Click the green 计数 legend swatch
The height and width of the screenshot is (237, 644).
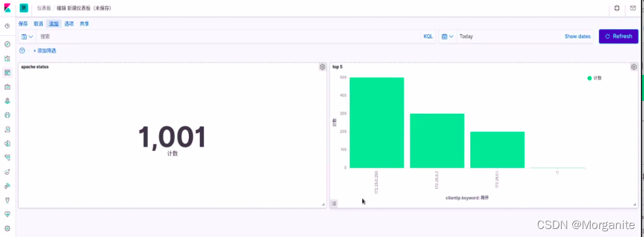(x=590, y=78)
